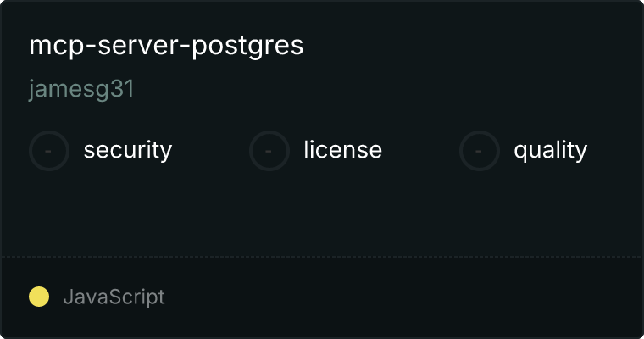Viewport: 644px width, 339px height.
Task: Click the license score circle icon
Action: 269,151
